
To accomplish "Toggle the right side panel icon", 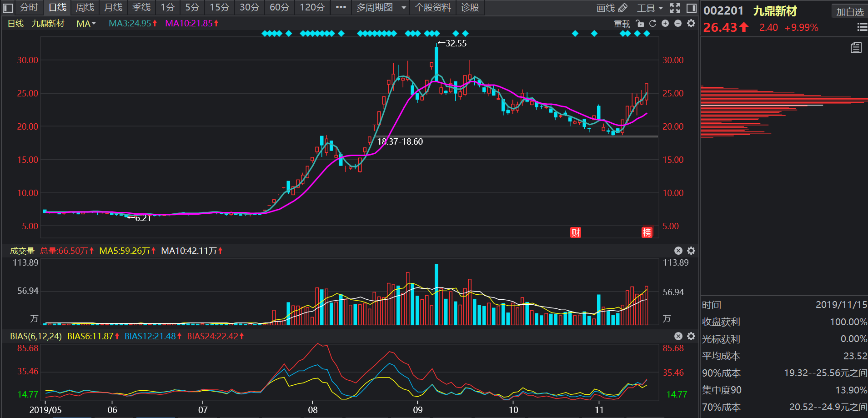I will (x=691, y=8).
